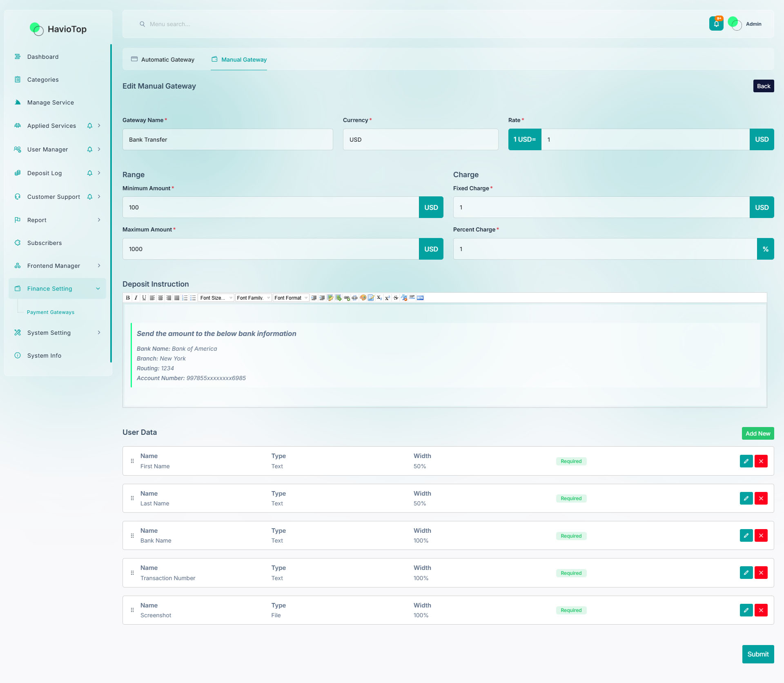Open Payment Gateways submenu link
This screenshot has width=784, height=683.
[x=51, y=312]
